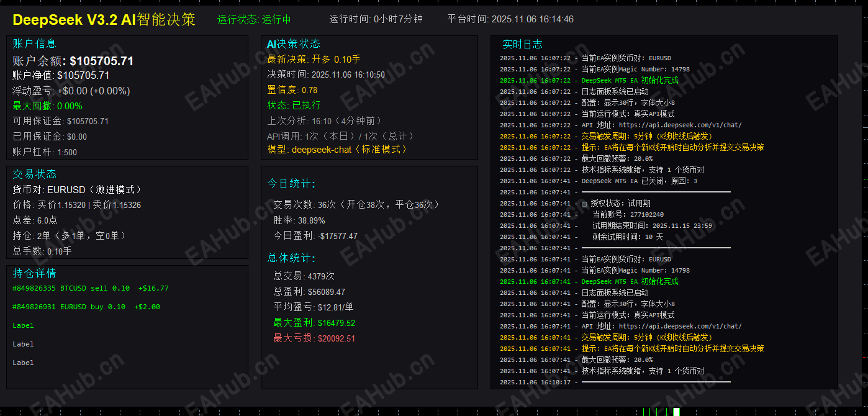Image resolution: width=868 pixels, height=416 pixels.
Task: Click the 16:07:41 API 地址 log line
Action: pos(620,327)
